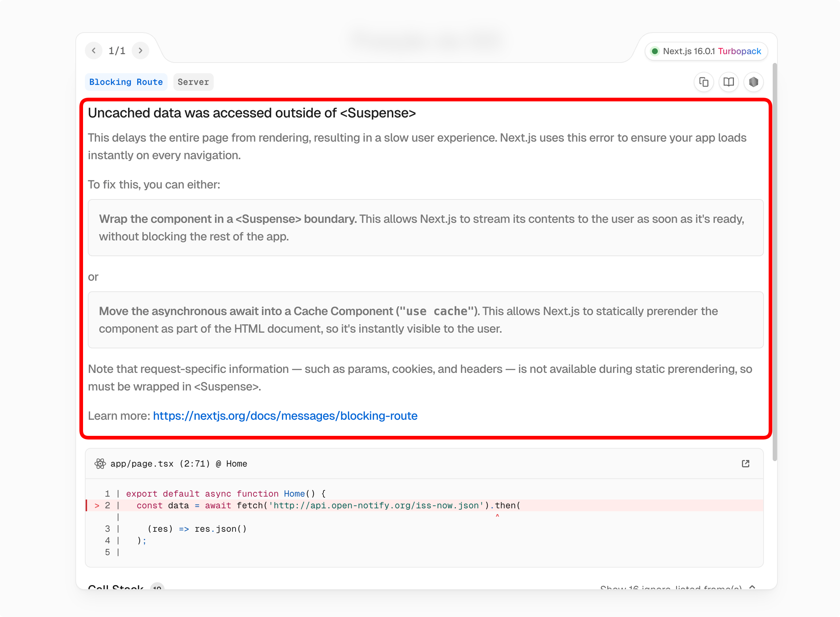The width and height of the screenshot is (840, 617).
Task: Click the React atom icon beside app/page.tsx
Action: [x=100, y=464]
